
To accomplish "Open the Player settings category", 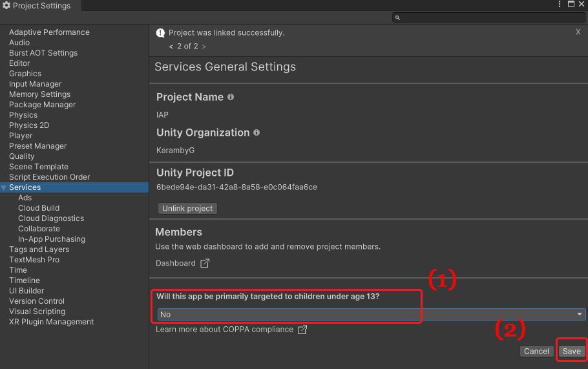I will [x=21, y=136].
